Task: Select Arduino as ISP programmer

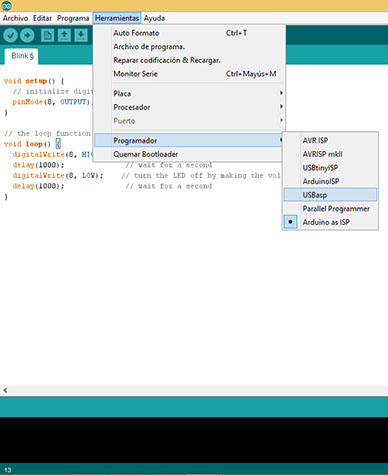Action: tap(330, 222)
